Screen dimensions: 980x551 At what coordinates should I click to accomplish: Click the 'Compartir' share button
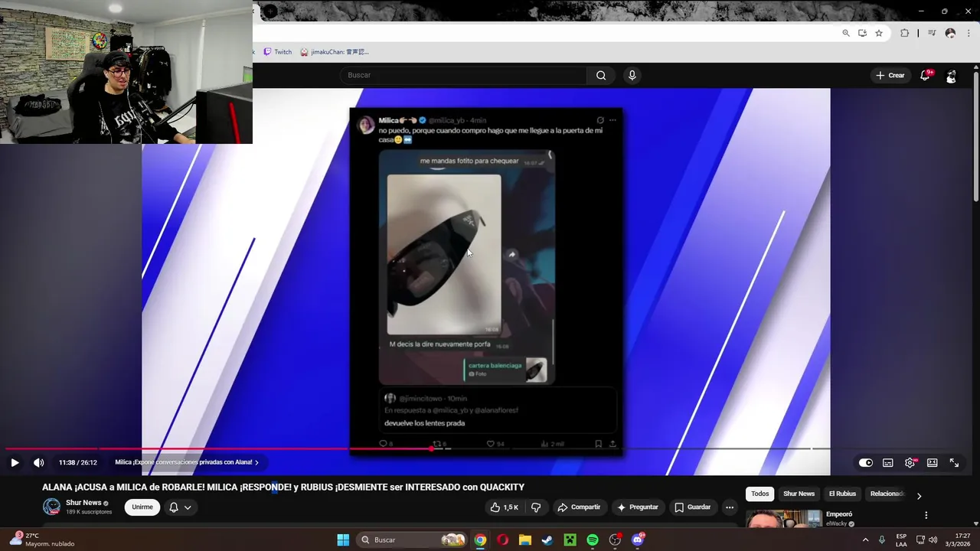pos(579,507)
